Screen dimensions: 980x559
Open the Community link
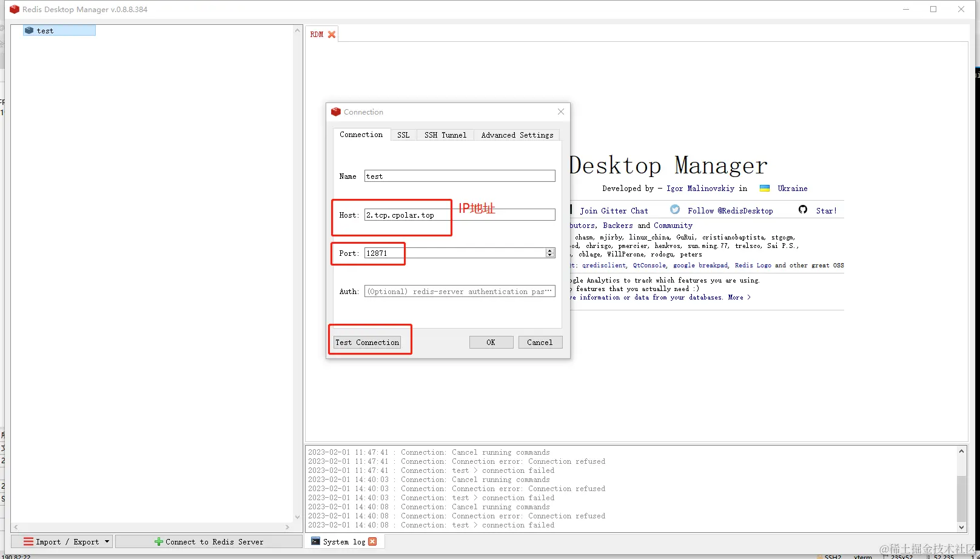673,225
